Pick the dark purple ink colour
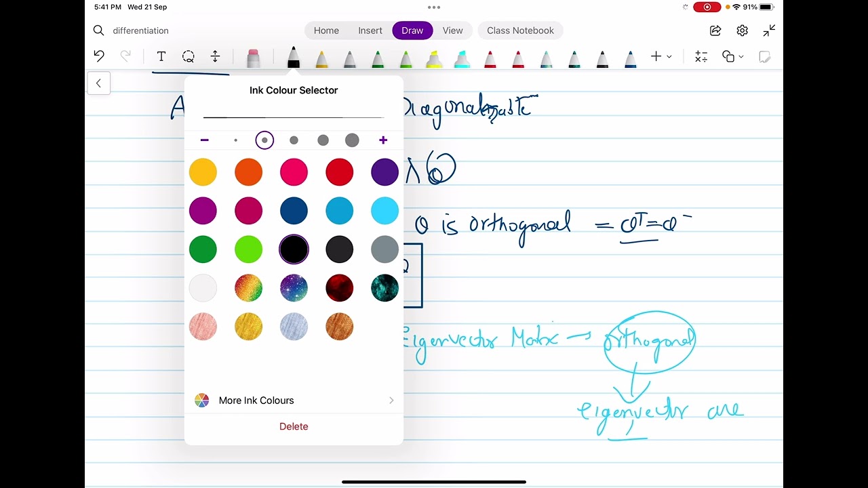 [x=384, y=172]
